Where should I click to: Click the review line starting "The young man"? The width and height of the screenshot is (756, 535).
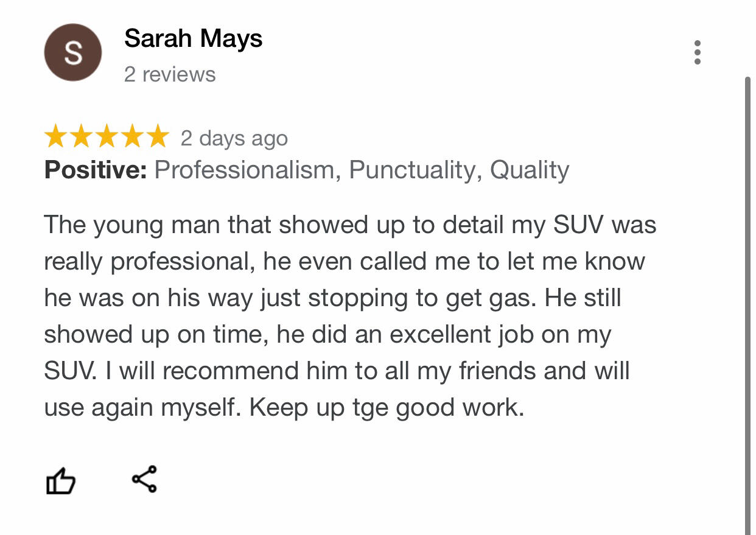pyautogui.click(x=350, y=225)
